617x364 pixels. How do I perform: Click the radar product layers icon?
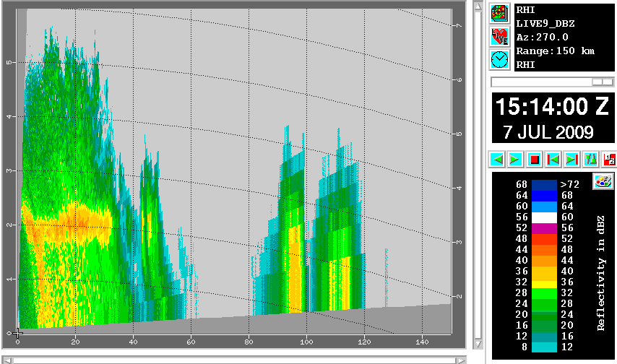499,12
